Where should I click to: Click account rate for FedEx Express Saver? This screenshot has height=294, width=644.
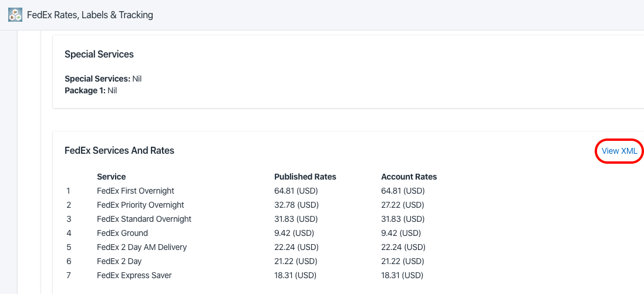[x=402, y=275]
